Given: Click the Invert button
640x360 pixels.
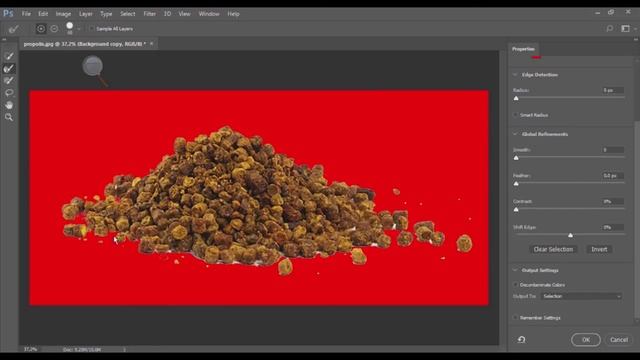Looking at the screenshot, I should [x=599, y=249].
